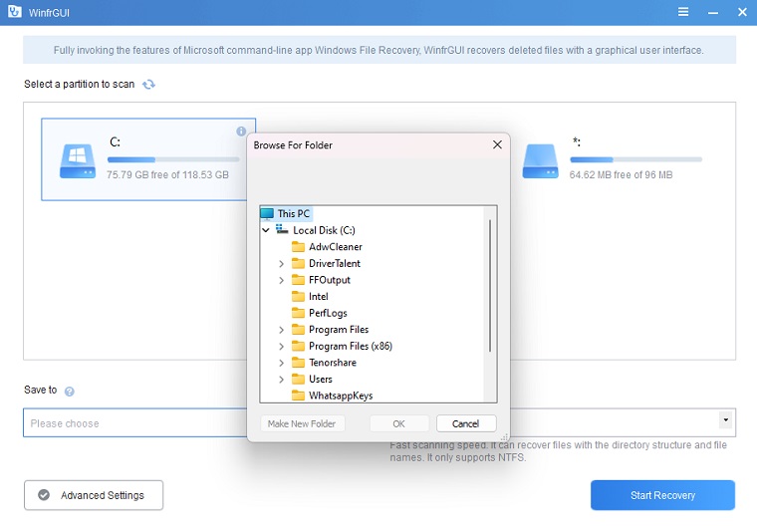Viewport: 757px width, 532px height.
Task: Click the This PC monitor icon
Action: tap(267, 213)
